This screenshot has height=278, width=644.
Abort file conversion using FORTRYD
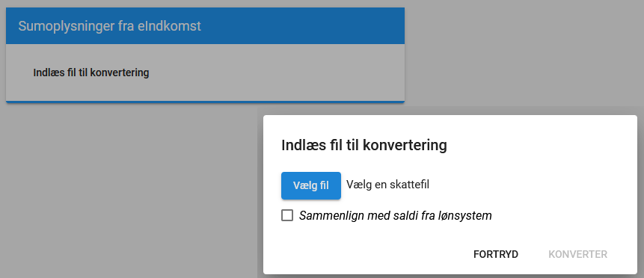[x=496, y=254]
